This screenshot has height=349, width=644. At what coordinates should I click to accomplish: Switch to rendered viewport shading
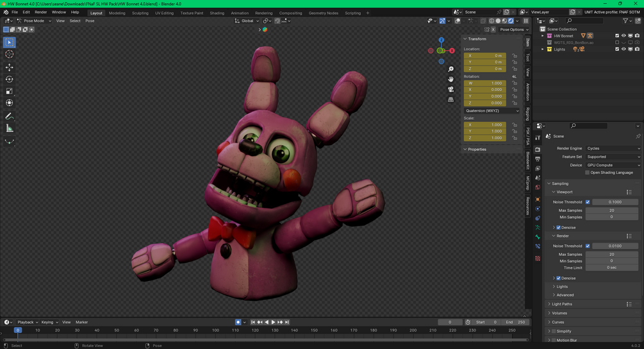coord(511,21)
